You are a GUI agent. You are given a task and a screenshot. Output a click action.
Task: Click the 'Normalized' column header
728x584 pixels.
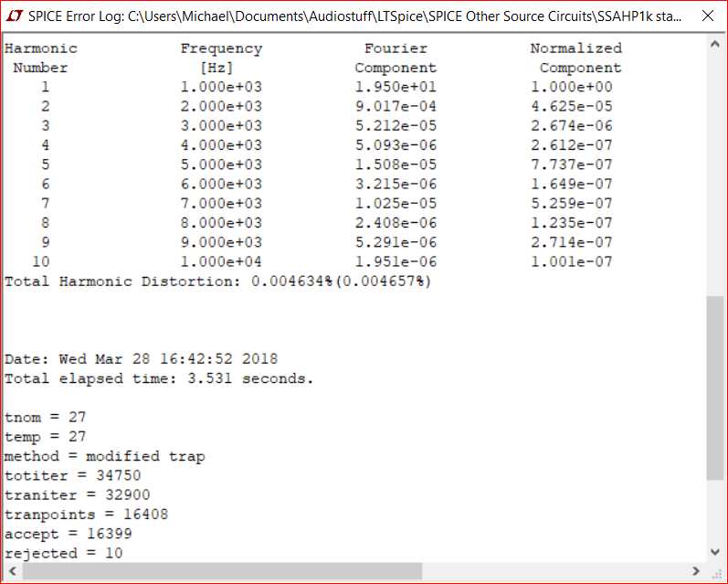tap(576, 48)
